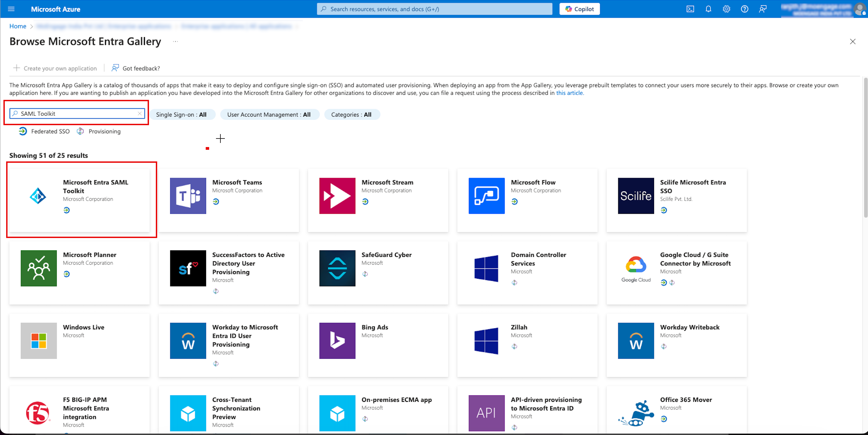The image size is (868, 435).
Task: Open the notifications bell
Action: pyautogui.click(x=708, y=9)
